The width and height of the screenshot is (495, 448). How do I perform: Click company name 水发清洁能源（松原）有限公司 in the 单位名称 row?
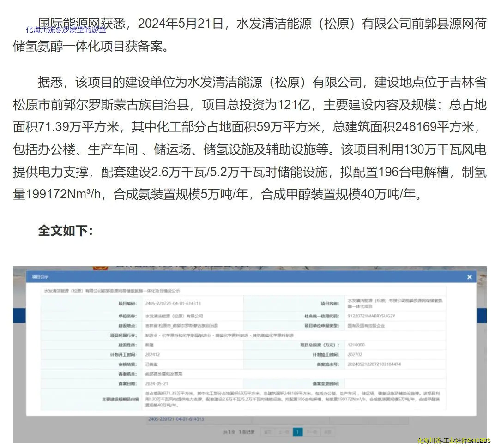(174, 316)
